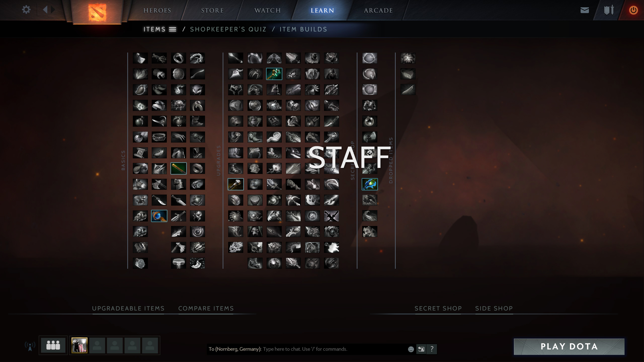644x362 pixels.
Task: Click the green Force Staff item
Action: tap(274, 74)
